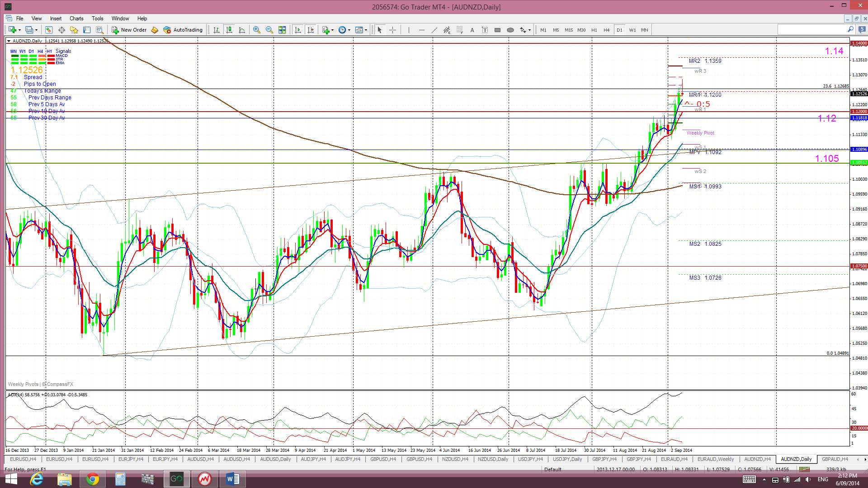
Task: Click the Zoom In magnifier icon
Action: coord(256,30)
